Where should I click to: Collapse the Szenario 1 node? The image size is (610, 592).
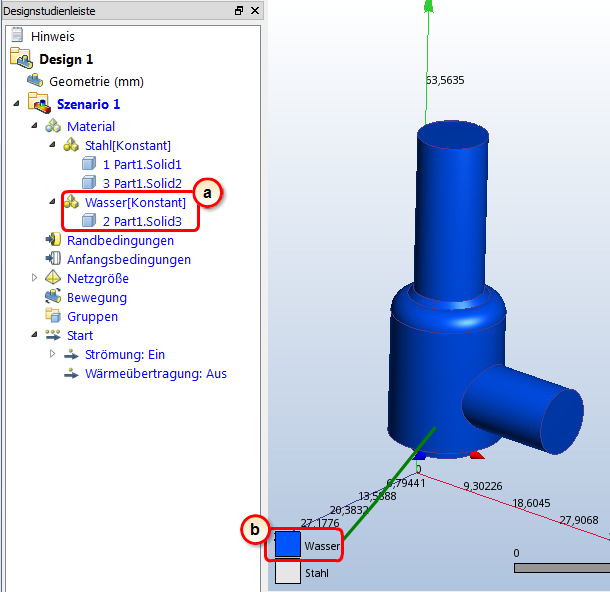[x=16, y=103]
